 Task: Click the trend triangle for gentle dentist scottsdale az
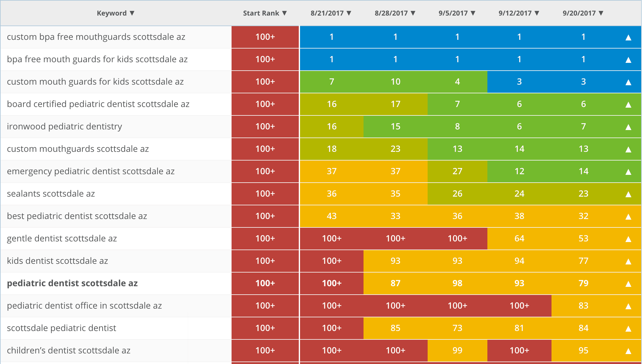coord(628,239)
